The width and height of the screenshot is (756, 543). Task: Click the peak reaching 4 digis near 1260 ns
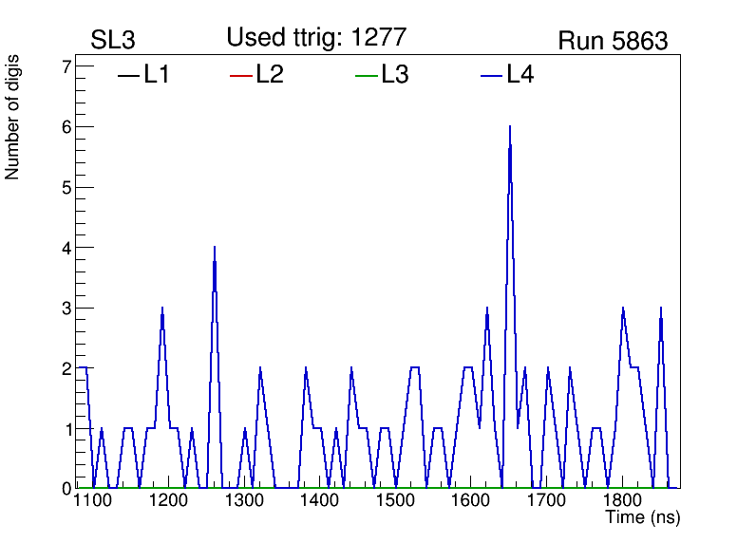[215, 248]
